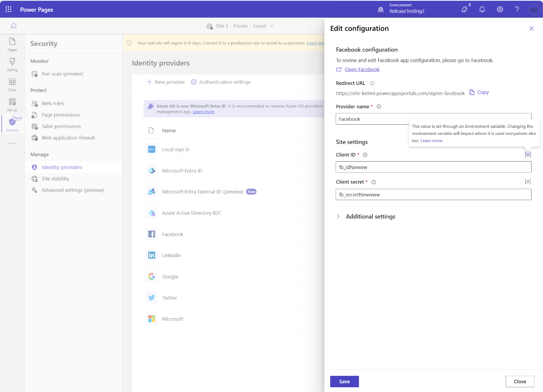Image resolution: width=543 pixels, height=392 pixels.
Task: Click the home icon
Action: click(14, 26)
